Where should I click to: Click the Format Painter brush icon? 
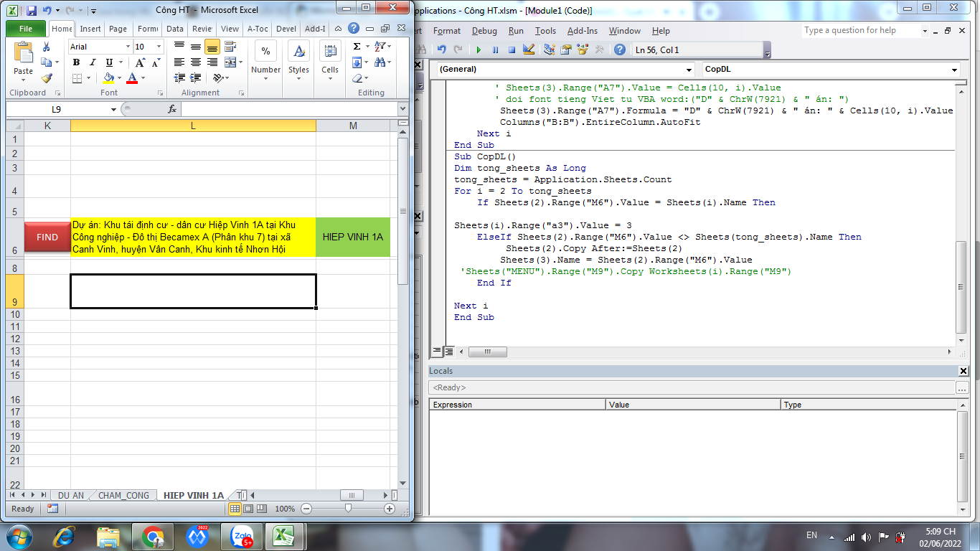tap(47, 78)
